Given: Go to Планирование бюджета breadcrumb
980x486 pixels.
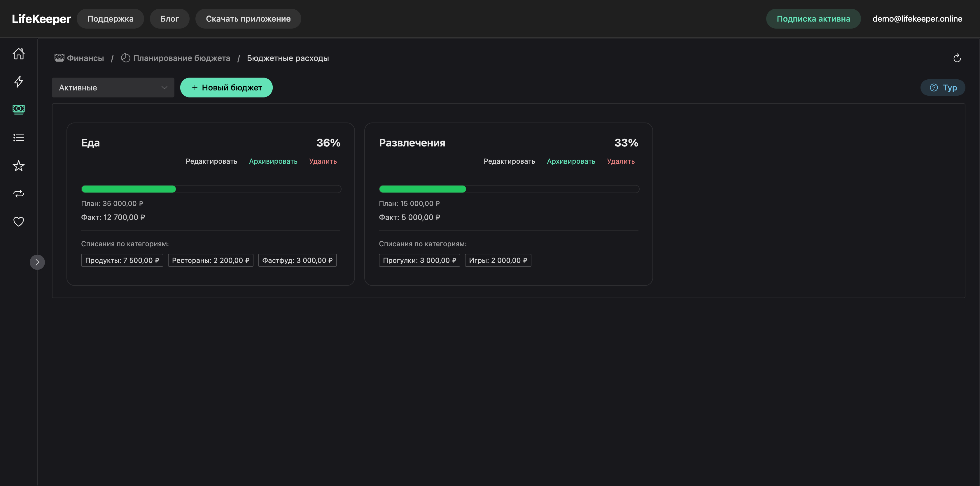Looking at the screenshot, I should point(175,58).
